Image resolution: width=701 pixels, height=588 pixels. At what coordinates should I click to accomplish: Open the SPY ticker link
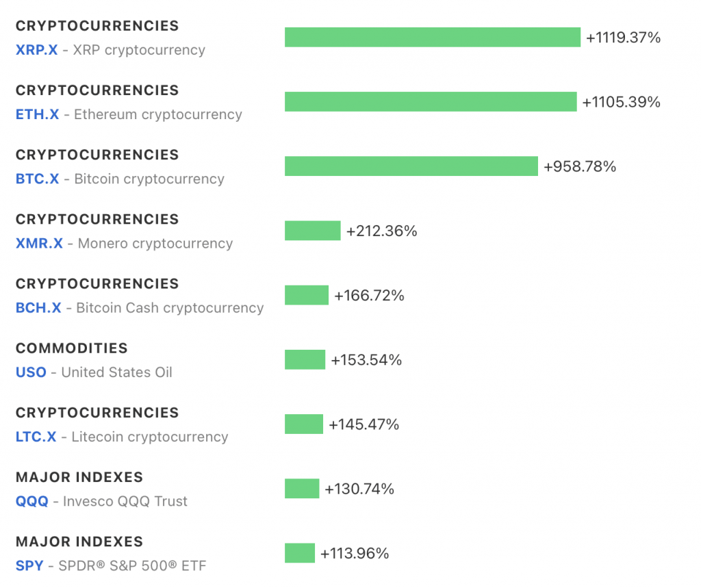pyautogui.click(x=29, y=566)
